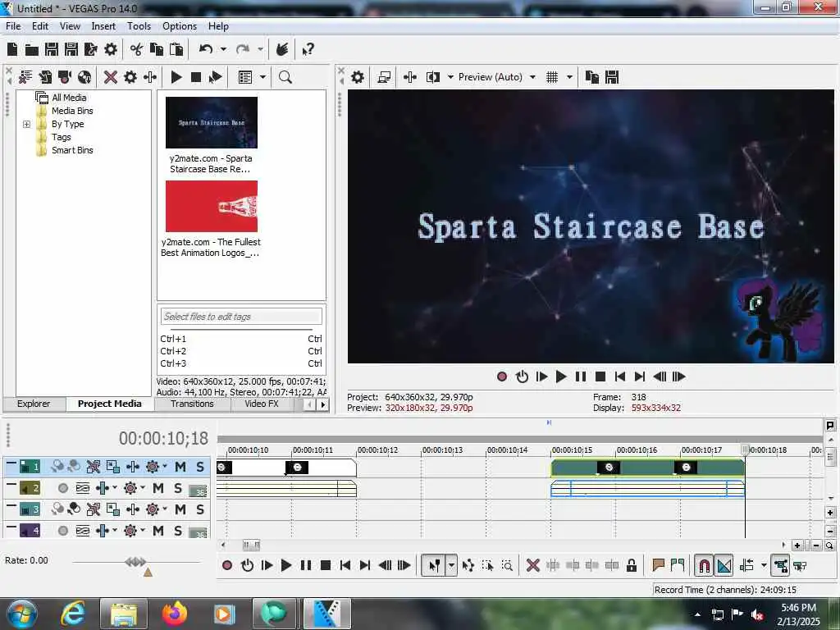Delete selected event with timeline red X
The height and width of the screenshot is (630, 840).
532,565
